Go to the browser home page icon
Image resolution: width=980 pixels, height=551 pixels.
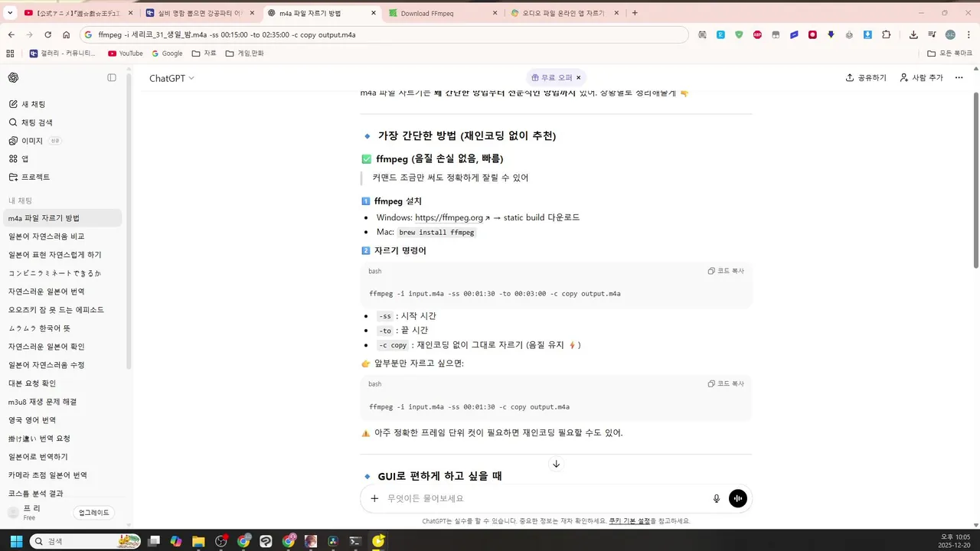pos(67,34)
